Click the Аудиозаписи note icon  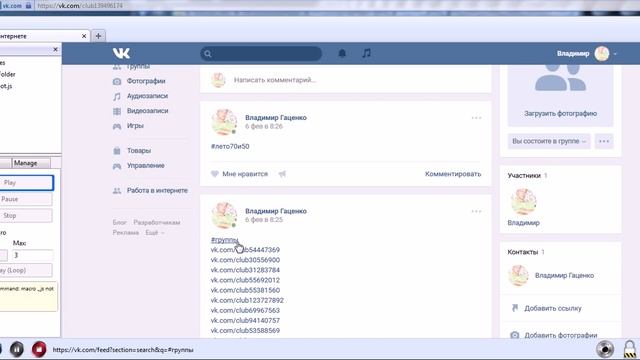coord(117,96)
